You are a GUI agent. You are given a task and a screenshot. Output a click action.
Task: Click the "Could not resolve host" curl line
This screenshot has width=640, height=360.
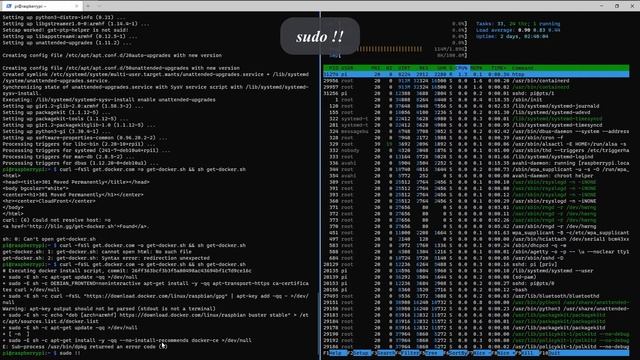point(56,220)
